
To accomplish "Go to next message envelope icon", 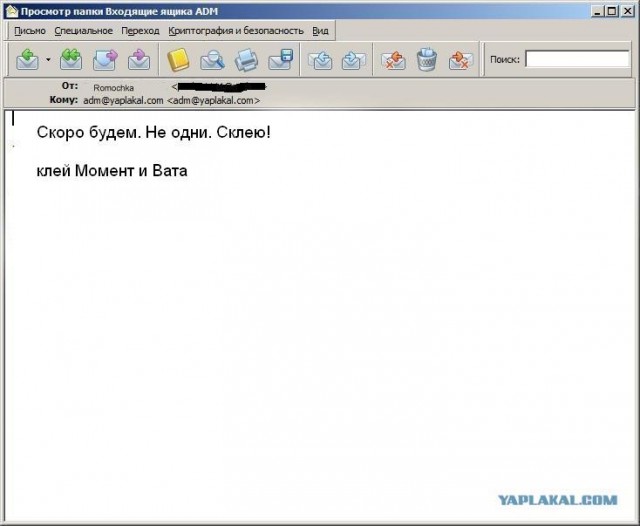I will (x=353, y=60).
